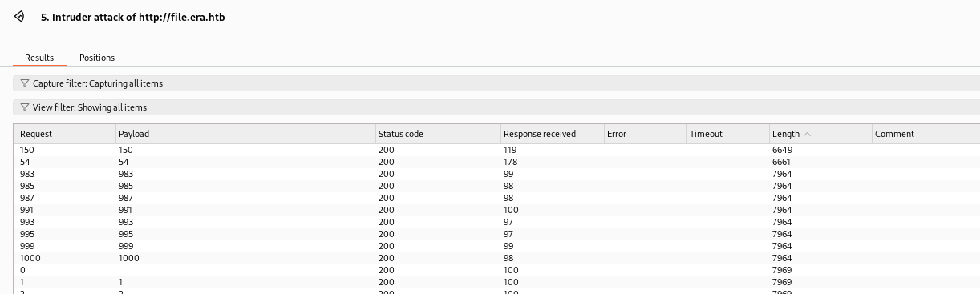The width and height of the screenshot is (980, 294).
Task: Sort by the Status code column header
Action: click(x=437, y=134)
